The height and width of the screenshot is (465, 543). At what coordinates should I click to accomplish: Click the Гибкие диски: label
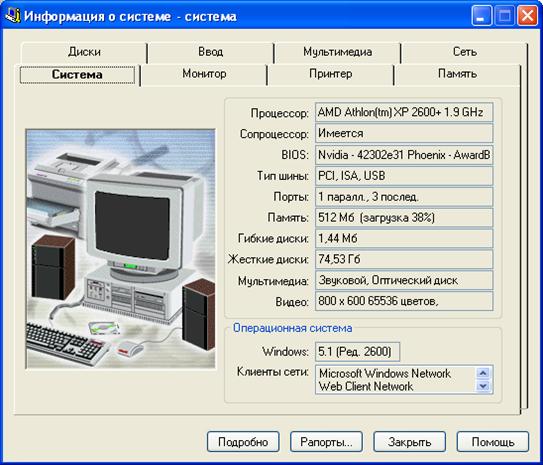pos(273,239)
